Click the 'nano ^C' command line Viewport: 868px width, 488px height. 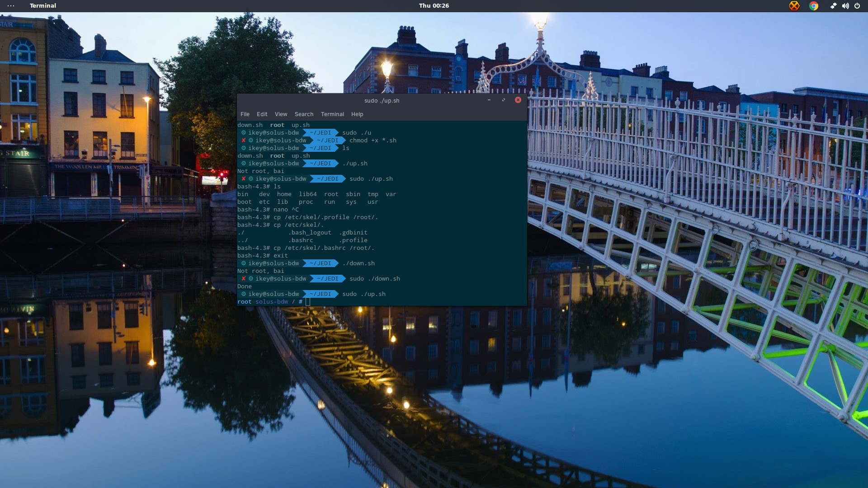click(268, 210)
